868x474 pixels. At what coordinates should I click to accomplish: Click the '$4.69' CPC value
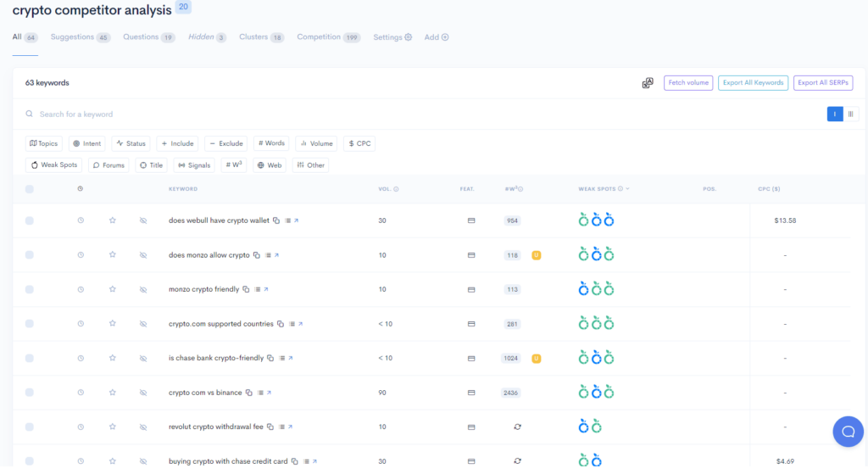coord(785,461)
